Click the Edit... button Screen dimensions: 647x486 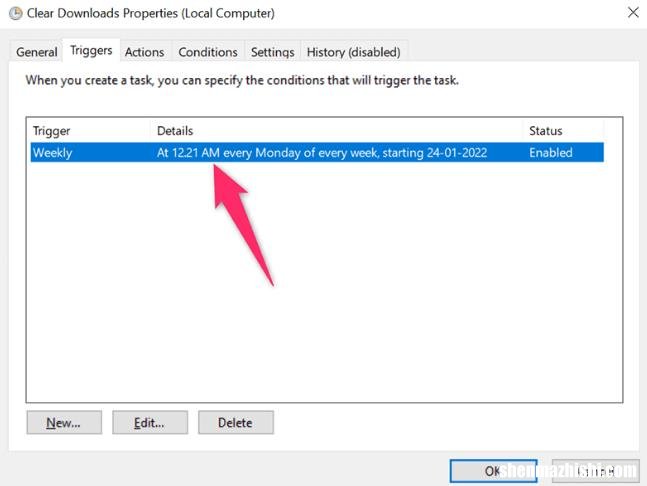pyautogui.click(x=150, y=423)
